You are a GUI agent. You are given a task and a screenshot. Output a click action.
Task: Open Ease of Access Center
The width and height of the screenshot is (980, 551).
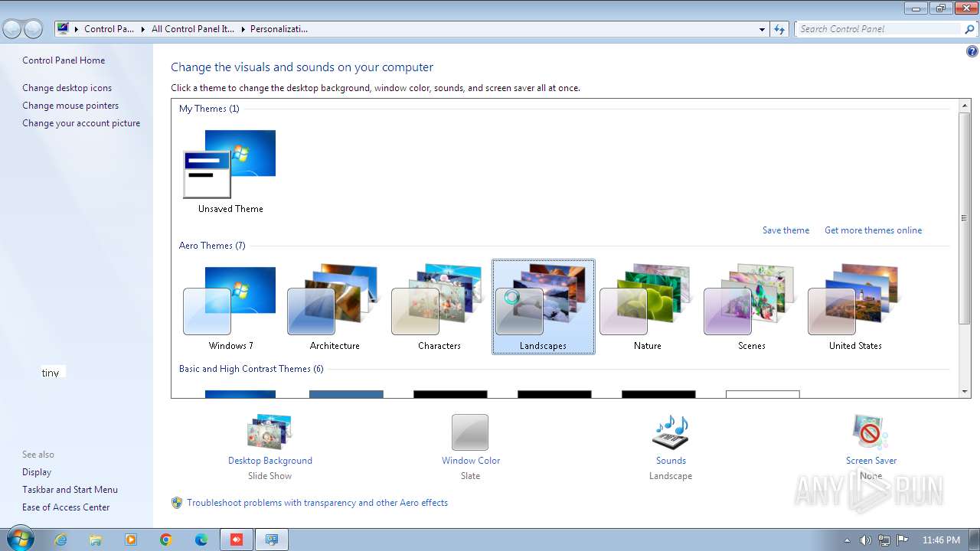coord(66,507)
